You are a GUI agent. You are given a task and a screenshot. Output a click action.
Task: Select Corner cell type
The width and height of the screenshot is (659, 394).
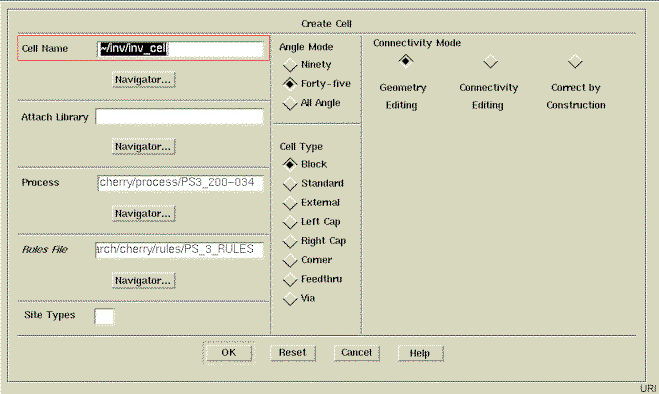pyautogui.click(x=290, y=260)
